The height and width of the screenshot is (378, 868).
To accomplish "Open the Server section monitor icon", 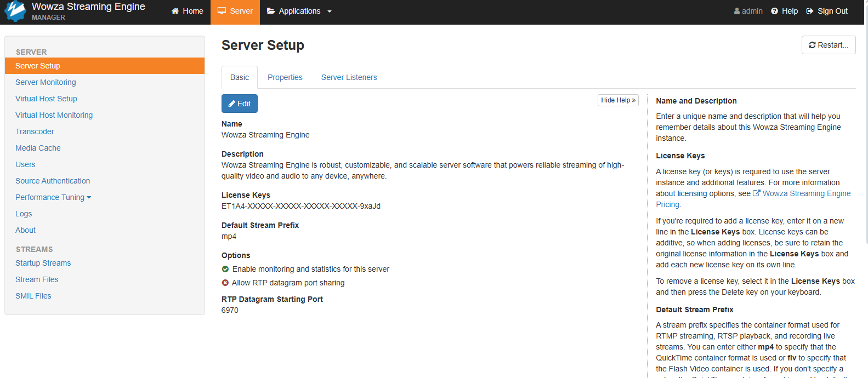I will (x=222, y=11).
